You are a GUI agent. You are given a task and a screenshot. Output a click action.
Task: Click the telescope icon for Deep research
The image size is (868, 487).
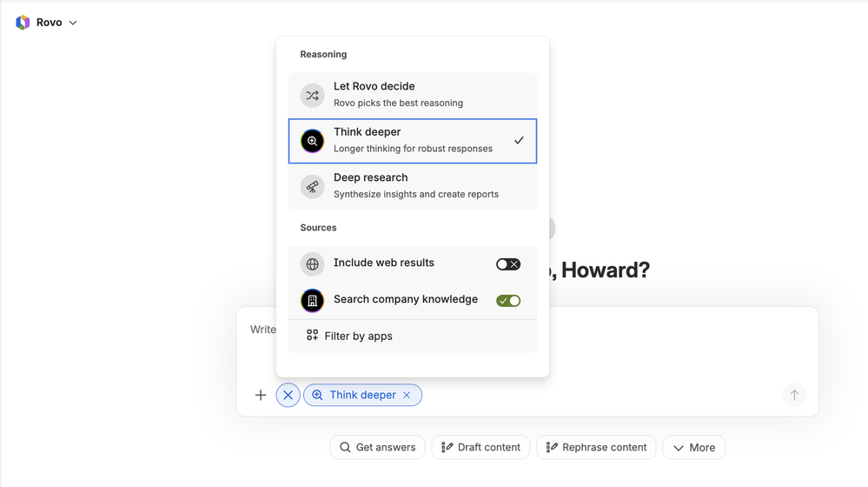312,187
